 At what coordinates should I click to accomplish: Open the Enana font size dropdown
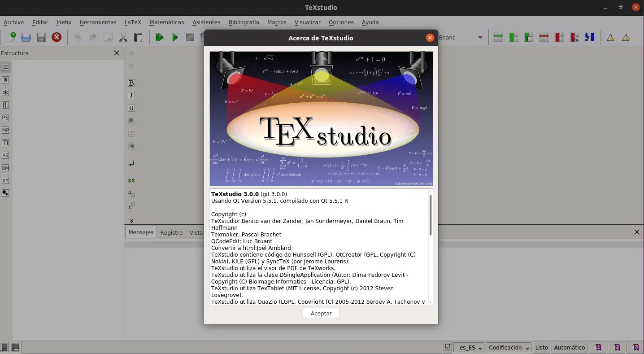(461, 38)
